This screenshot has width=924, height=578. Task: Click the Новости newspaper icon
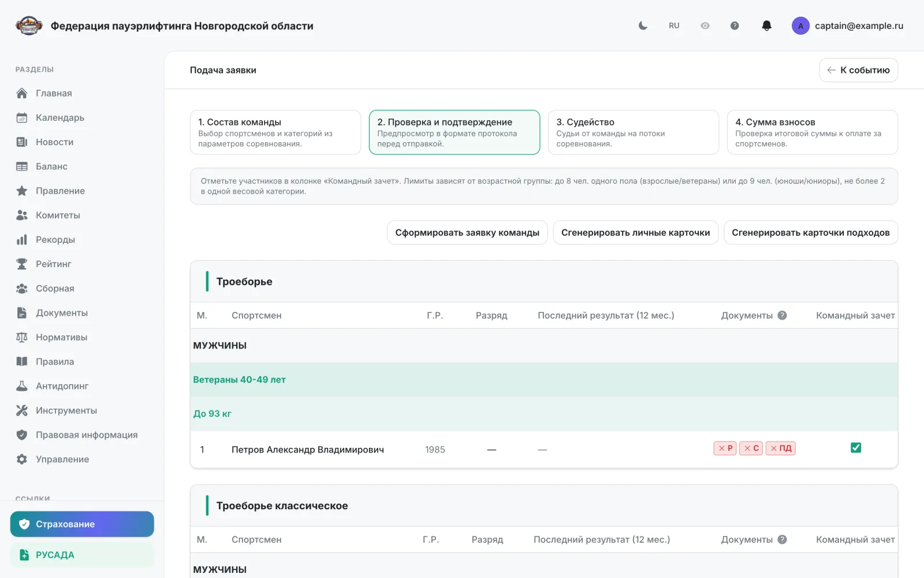coord(22,142)
